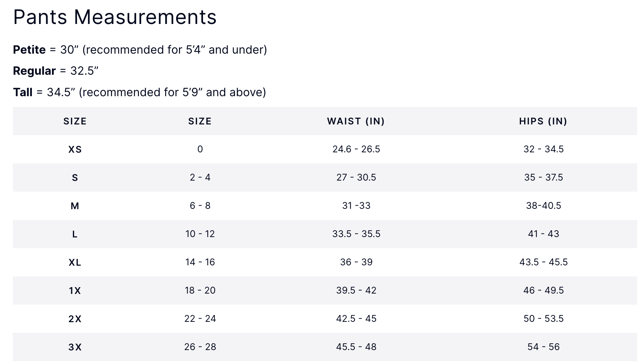Click the XL hips value 43.5 - 45.5
This screenshot has height=364, width=643.
[x=543, y=262]
